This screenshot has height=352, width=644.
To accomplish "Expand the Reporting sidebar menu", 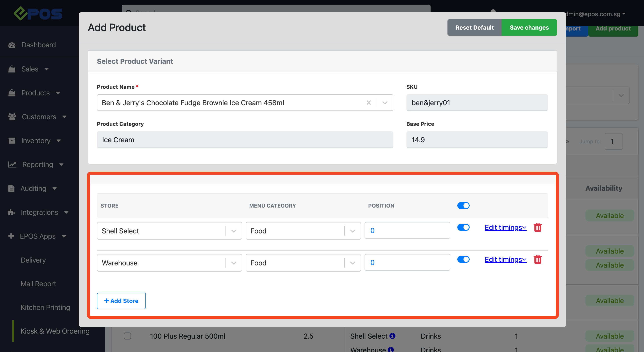I will click(x=43, y=164).
